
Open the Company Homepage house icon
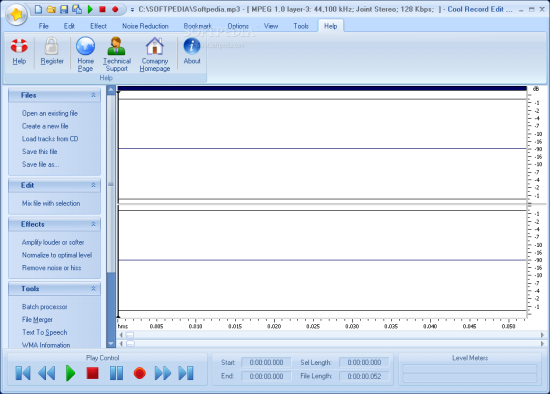click(x=155, y=46)
